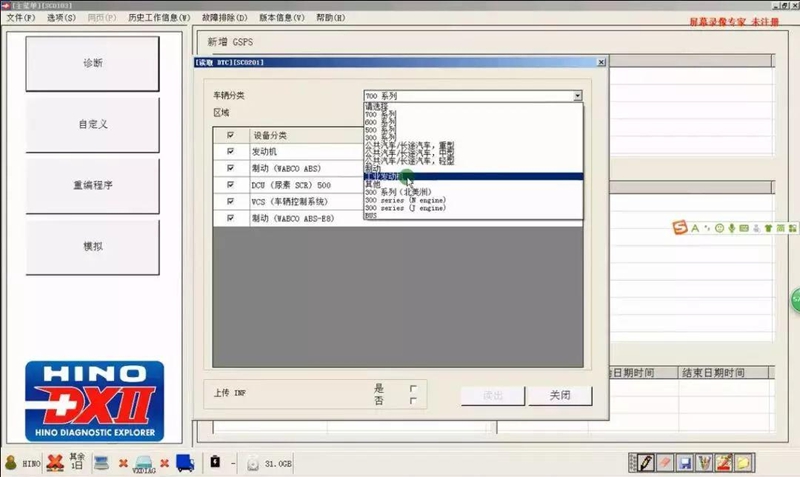Open the 文件(F) menu
This screenshot has width=800, height=477.
[21, 19]
